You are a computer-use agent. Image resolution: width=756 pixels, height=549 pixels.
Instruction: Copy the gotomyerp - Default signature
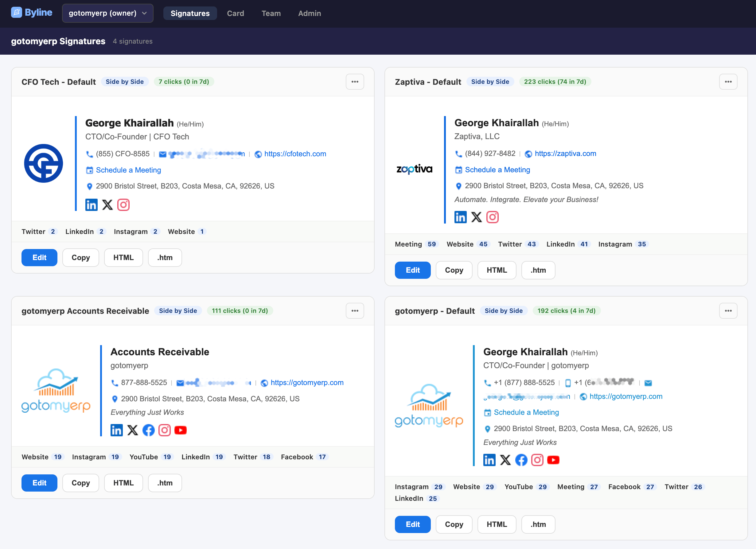454,524
